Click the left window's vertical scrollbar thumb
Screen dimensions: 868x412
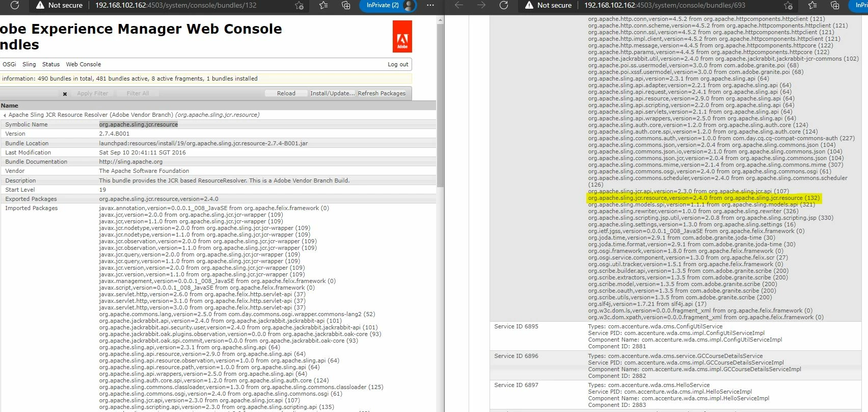pos(440,105)
